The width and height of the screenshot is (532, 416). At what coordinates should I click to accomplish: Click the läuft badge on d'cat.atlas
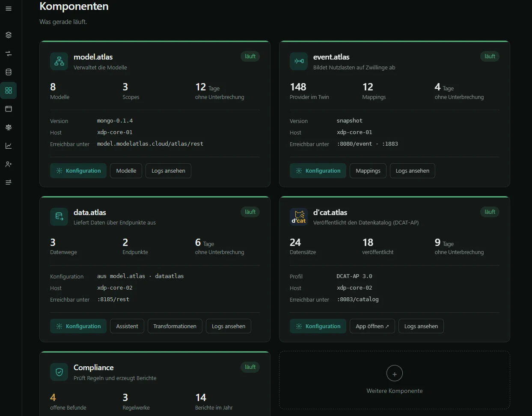tap(490, 212)
